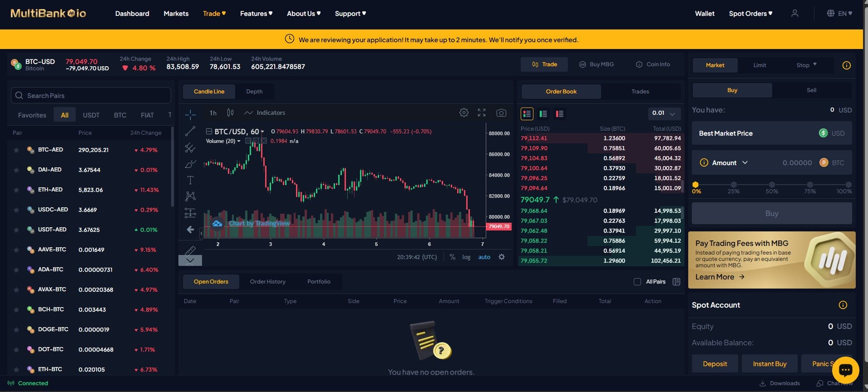The image size is (868, 392).
Task: Select the ruler measure tool
Action: (x=190, y=250)
